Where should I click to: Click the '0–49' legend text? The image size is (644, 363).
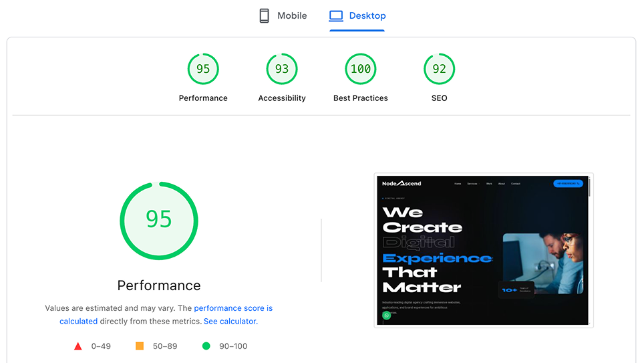pos(101,346)
